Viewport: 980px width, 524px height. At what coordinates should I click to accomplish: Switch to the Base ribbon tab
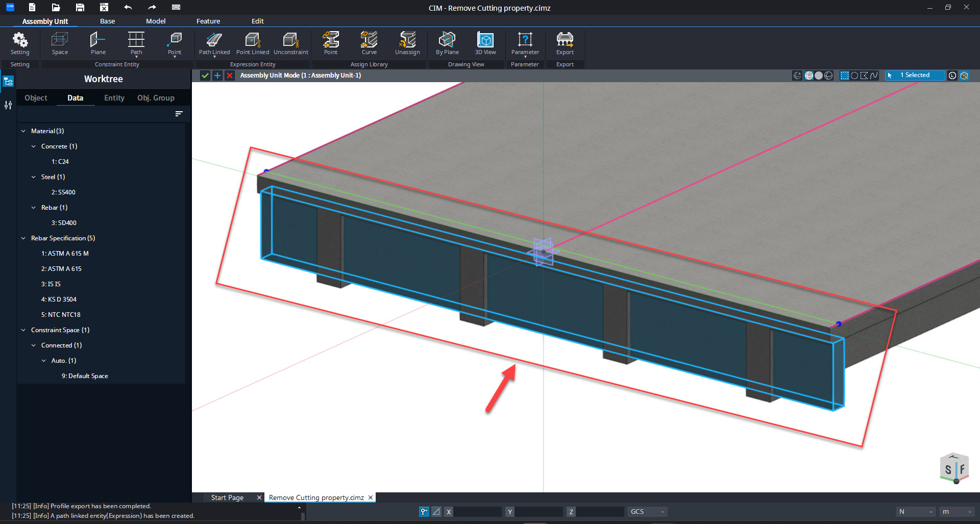pos(107,21)
